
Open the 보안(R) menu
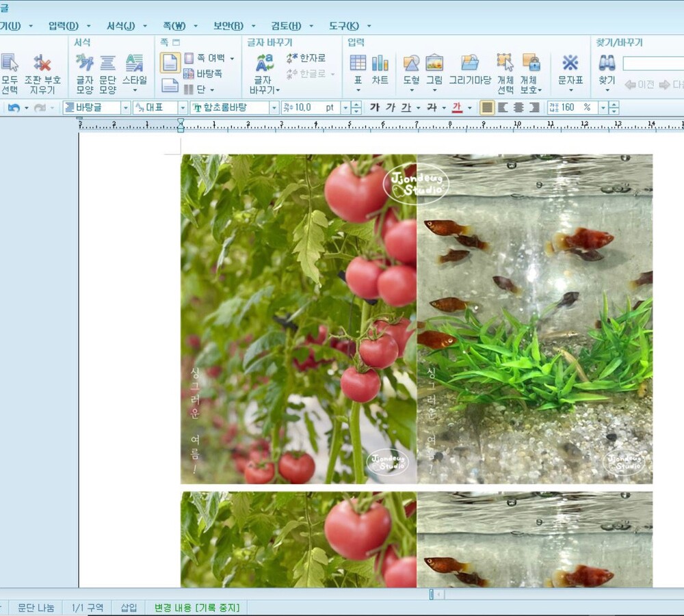[x=228, y=26]
